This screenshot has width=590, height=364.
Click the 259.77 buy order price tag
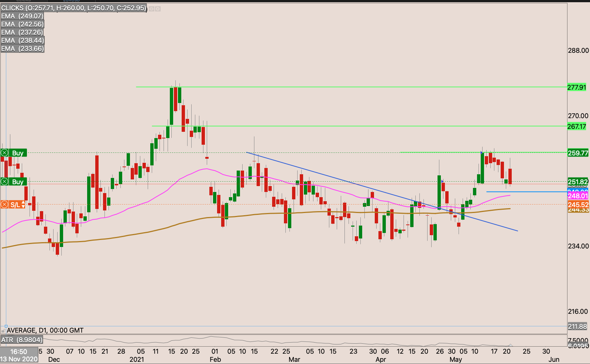[x=578, y=153]
